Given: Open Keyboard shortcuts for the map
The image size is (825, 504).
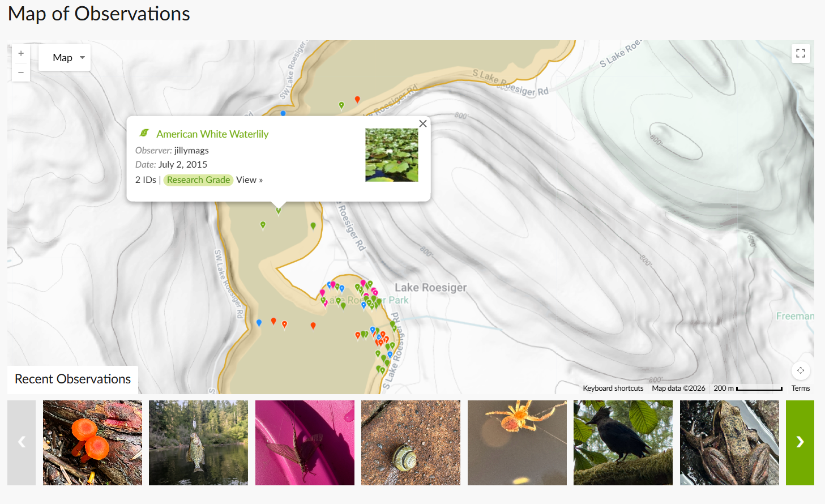Looking at the screenshot, I should click(x=613, y=388).
